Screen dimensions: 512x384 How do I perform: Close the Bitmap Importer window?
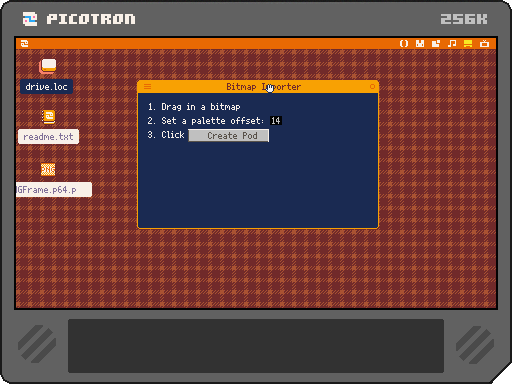(372, 87)
